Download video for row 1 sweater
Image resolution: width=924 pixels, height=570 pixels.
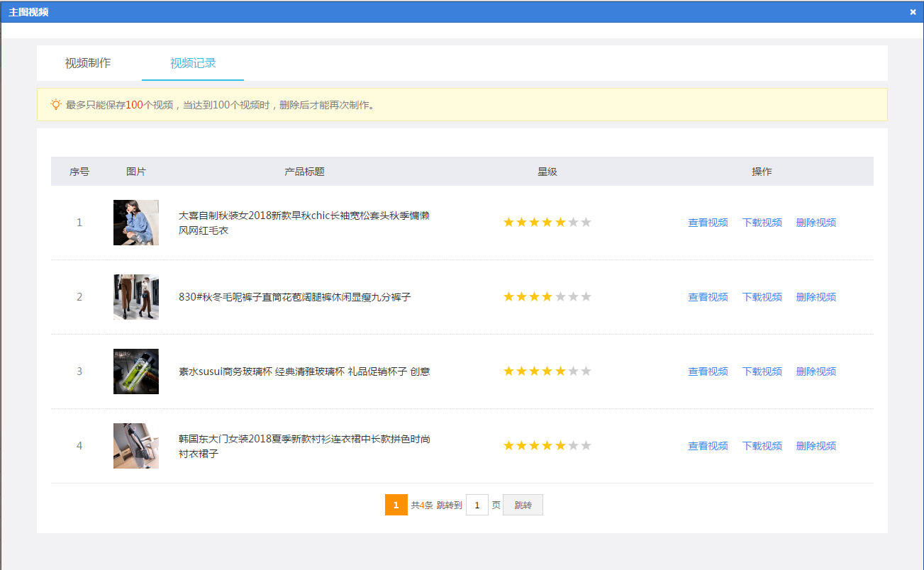coord(762,223)
